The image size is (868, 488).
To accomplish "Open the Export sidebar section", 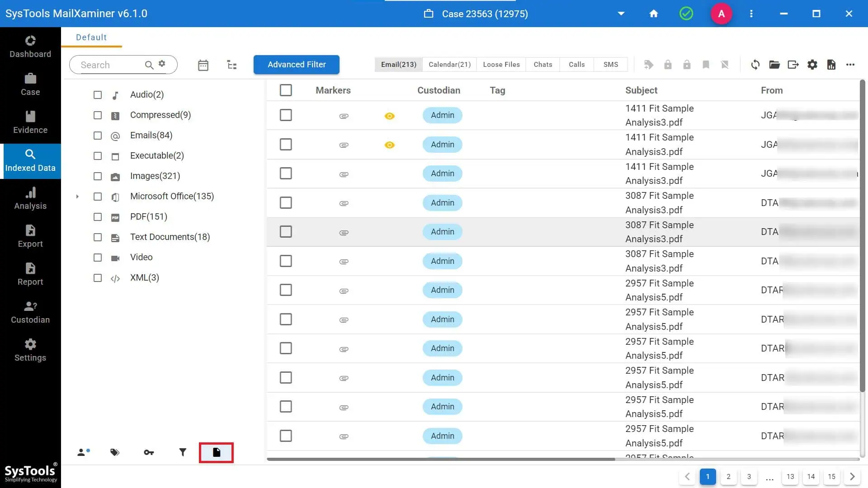I will click(x=30, y=236).
